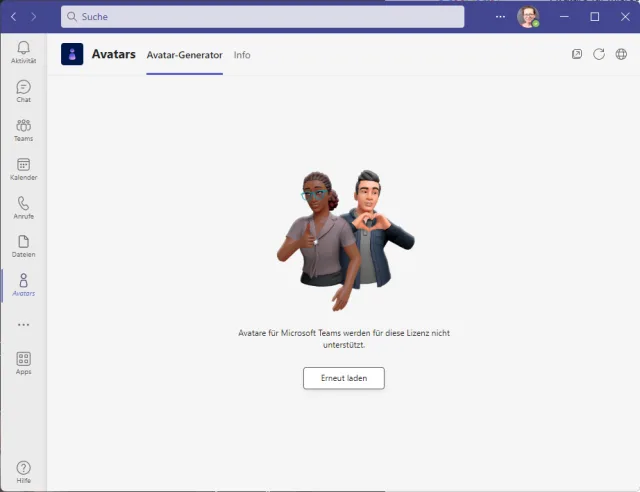Reload the tab with the refresh icon
The image size is (640, 492).
coord(599,54)
